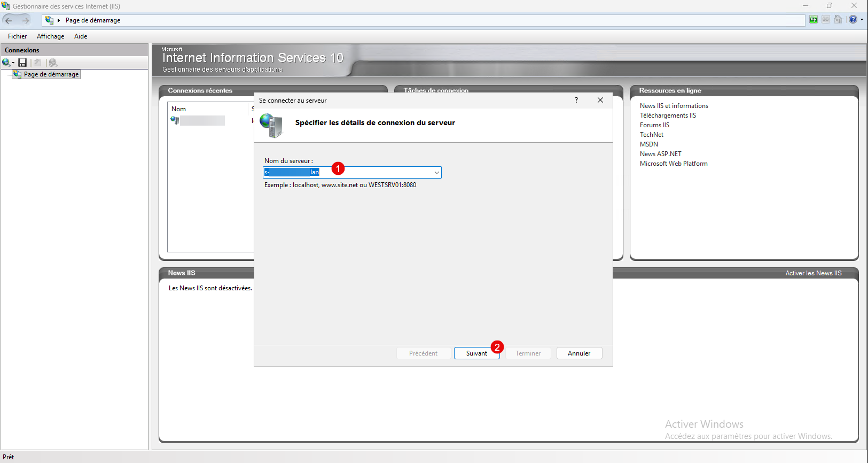Click the Stop icon beside Refresh
Screen dimensions: 868x463
[x=826, y=20]
